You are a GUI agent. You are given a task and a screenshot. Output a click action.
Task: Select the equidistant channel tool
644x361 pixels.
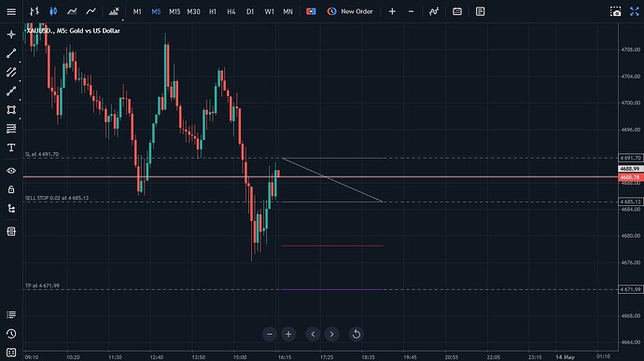coord(11,72)
